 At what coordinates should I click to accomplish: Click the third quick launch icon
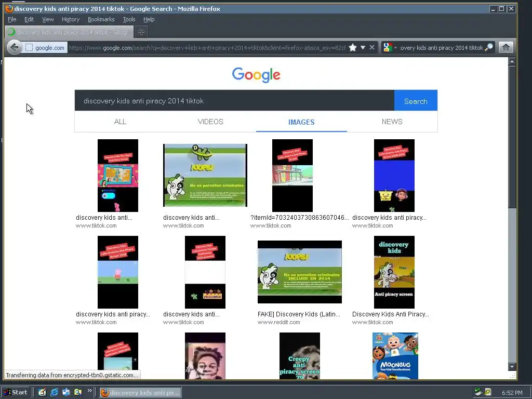(x=66, y=393)
